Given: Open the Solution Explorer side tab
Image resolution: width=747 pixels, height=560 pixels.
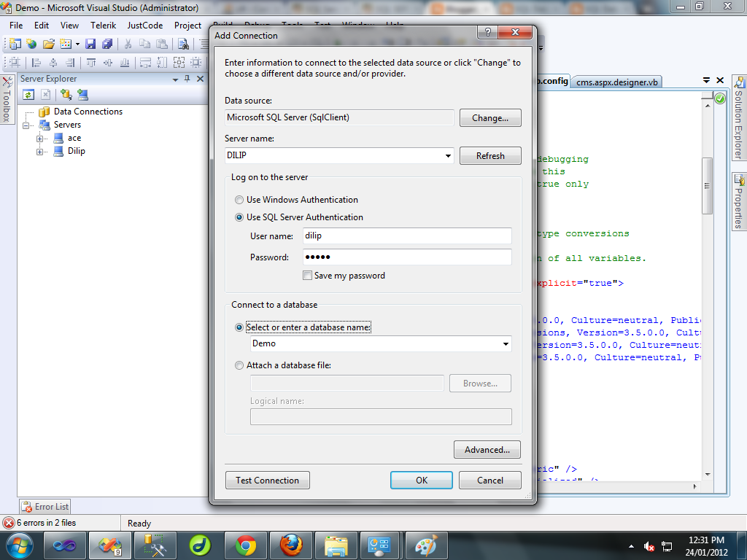Looking at the screenshot, I should point(739,117).
